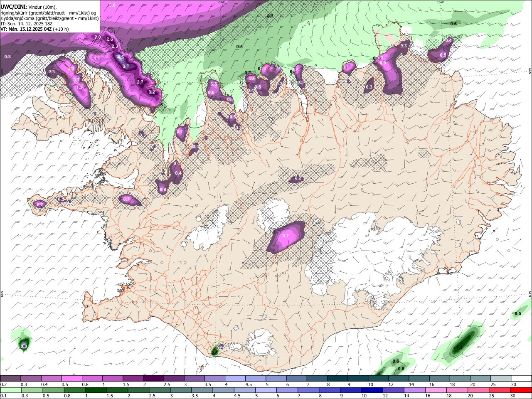Select the purple scale swatch between 2 and 2.5
Image resolution: width=532 pixels, height=399 pixels.
pos(153,378)
